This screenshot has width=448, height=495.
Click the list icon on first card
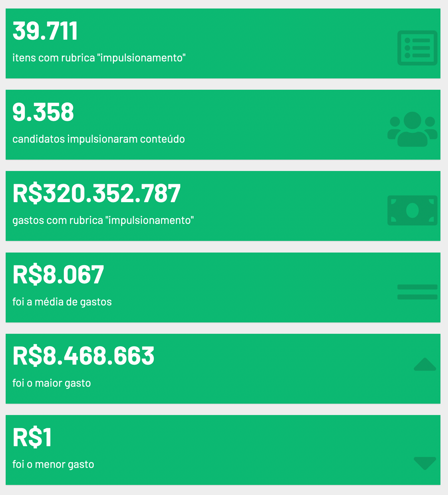(417, 48)
